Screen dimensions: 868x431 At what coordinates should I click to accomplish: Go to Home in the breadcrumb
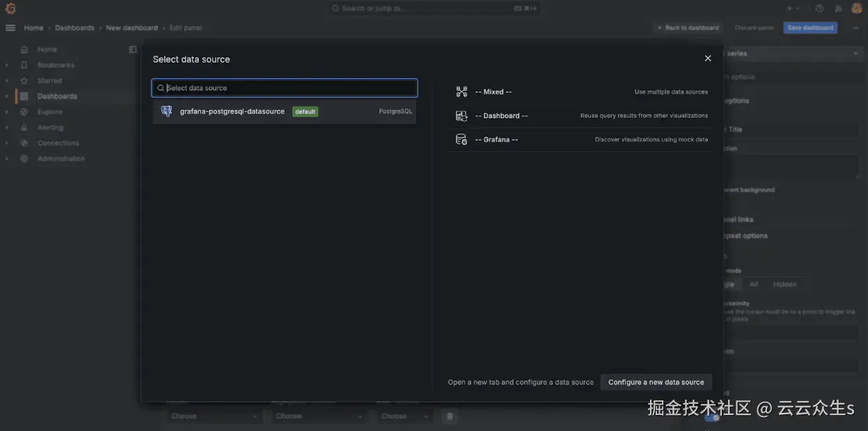(33, 28)
